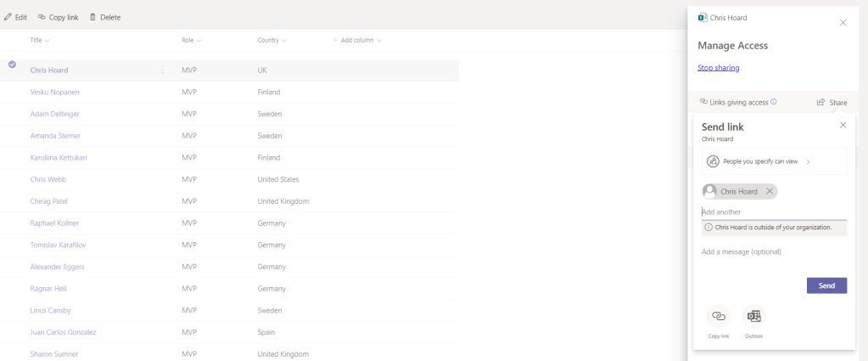Click the Stop sharing link
The height and width of the screenshot is (361, 868).
click(718, 68)
